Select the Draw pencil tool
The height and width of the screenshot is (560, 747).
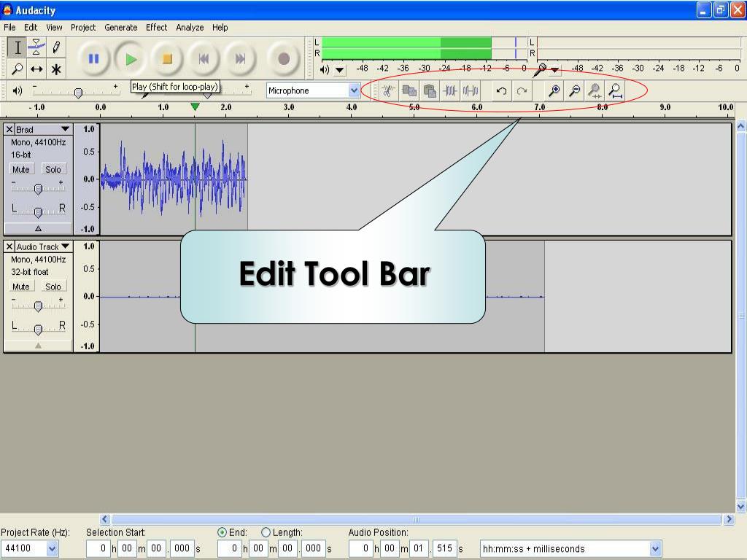click(x=56, y=48)
